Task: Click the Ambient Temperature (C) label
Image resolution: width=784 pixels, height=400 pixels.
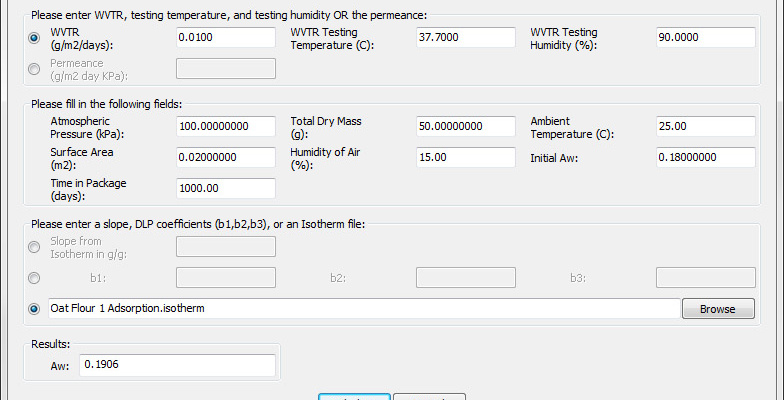Action: [572, 128]
